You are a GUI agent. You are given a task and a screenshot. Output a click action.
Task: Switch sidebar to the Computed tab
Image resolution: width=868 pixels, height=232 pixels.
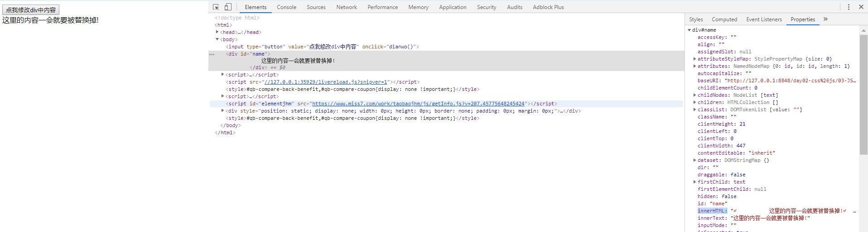pyautogui.click(x=724, y=19)
